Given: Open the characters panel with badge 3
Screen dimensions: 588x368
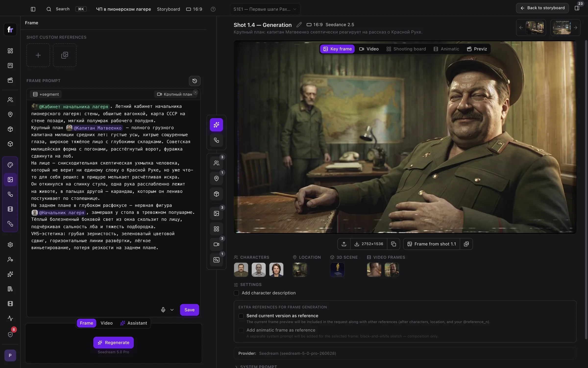Looking at the screenshot, I should [x=216, y=163].
